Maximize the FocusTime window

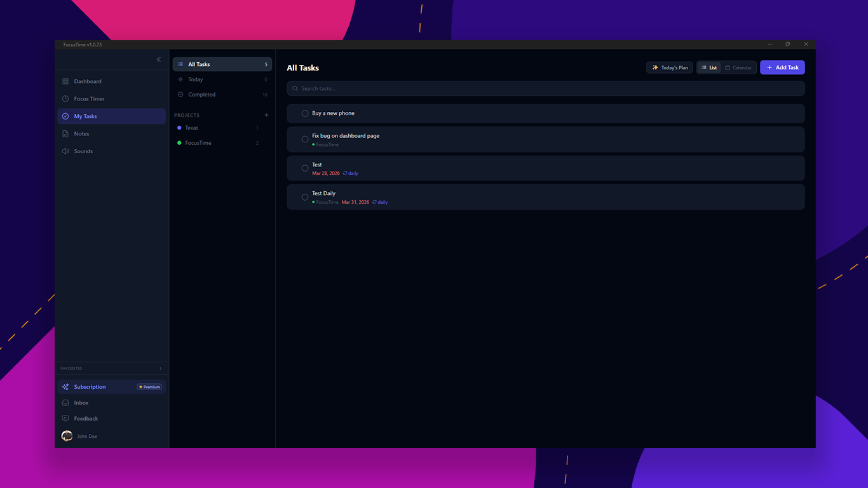[x=788, y=44]
